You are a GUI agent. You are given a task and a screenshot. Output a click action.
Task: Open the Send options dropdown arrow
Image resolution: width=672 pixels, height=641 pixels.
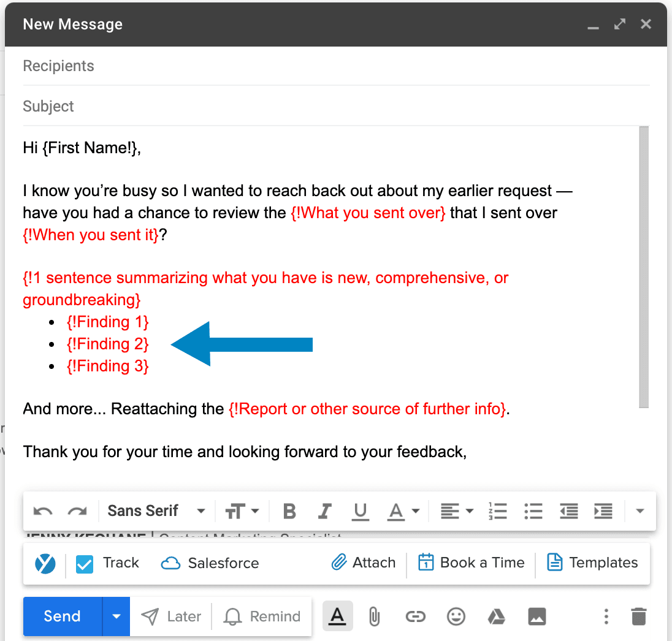[115, 616]
